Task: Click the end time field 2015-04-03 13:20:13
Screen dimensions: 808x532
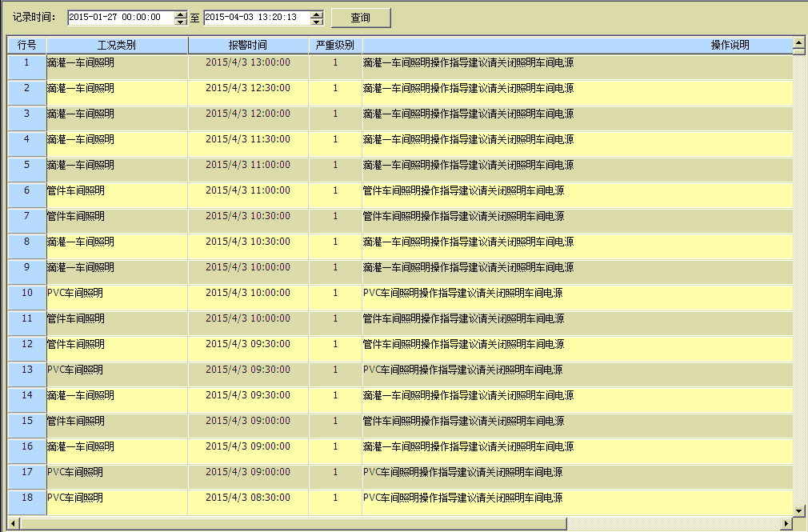Action: pyautogui.click(x=256, y=18)
